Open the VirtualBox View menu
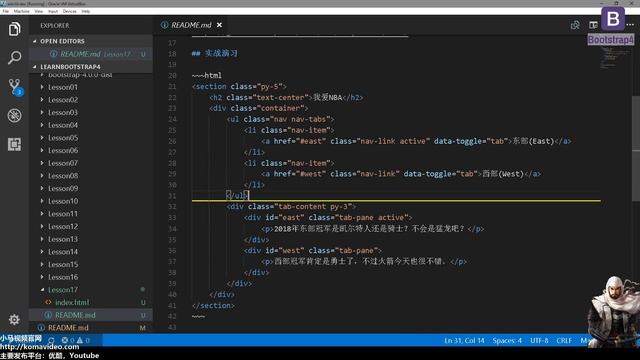Screen dimensions: 640x360 [39, 11]
